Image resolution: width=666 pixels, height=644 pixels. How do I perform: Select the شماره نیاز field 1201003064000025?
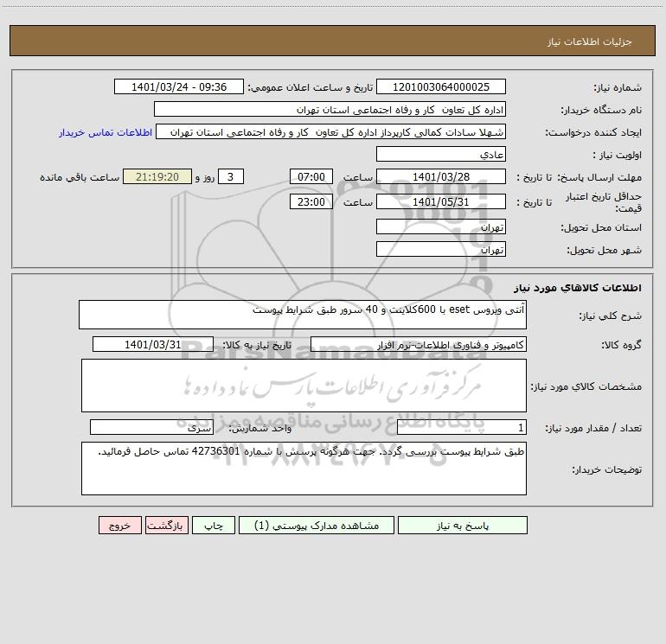[441, 86]
